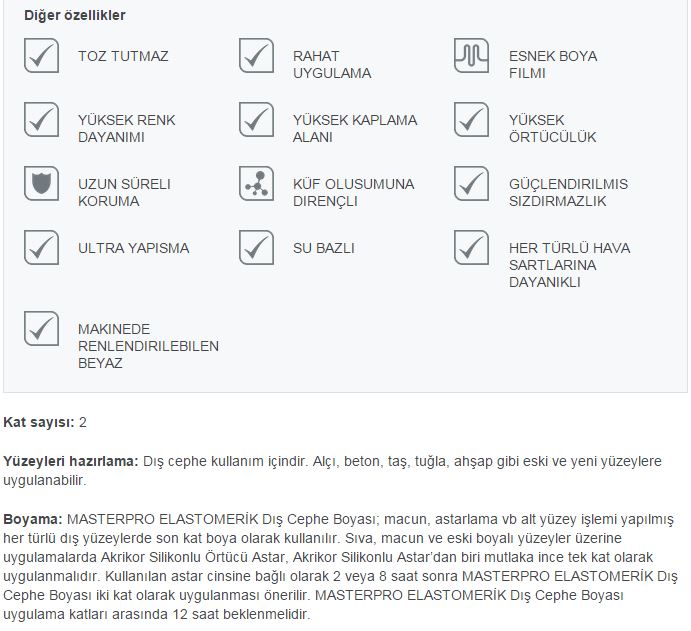Click the Diğer özellikler heading
691x631 pixels.
point(74,15)
